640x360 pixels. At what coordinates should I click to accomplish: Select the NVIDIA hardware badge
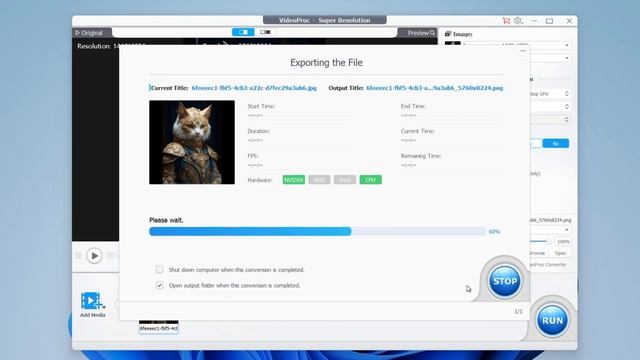(x=293, y=180)
